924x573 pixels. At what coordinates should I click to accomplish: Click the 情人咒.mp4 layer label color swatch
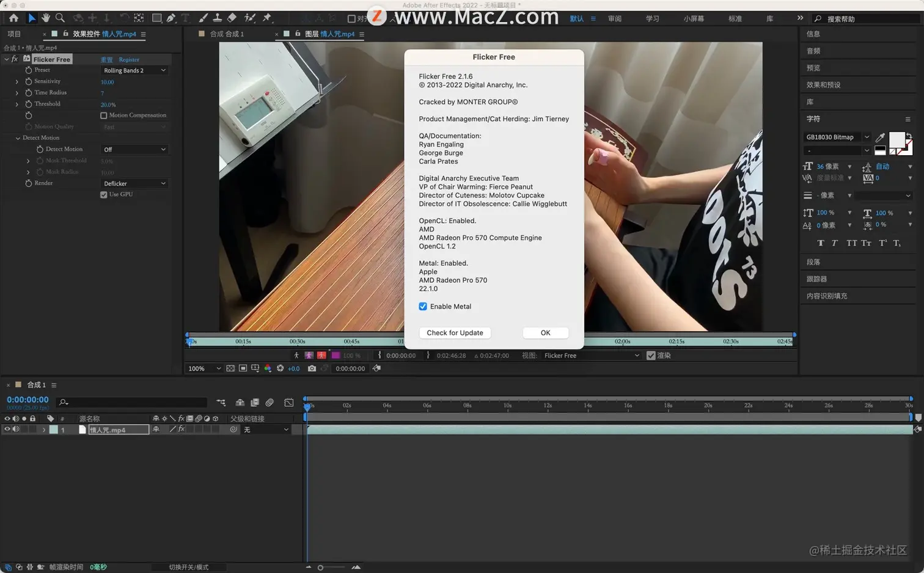[54, 430]
